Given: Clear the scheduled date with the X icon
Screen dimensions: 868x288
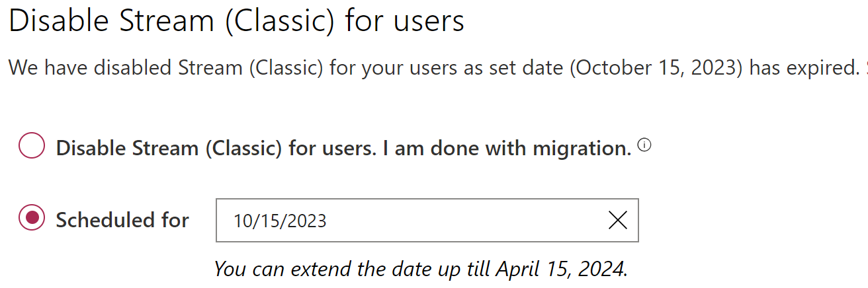Looking at the screenshot, I should [617, 220].
